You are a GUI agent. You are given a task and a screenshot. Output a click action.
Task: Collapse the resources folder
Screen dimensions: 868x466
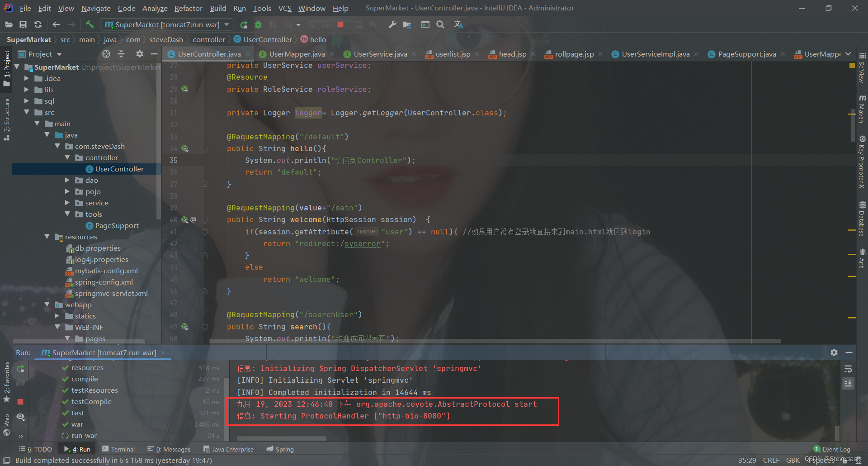(47, 237)
